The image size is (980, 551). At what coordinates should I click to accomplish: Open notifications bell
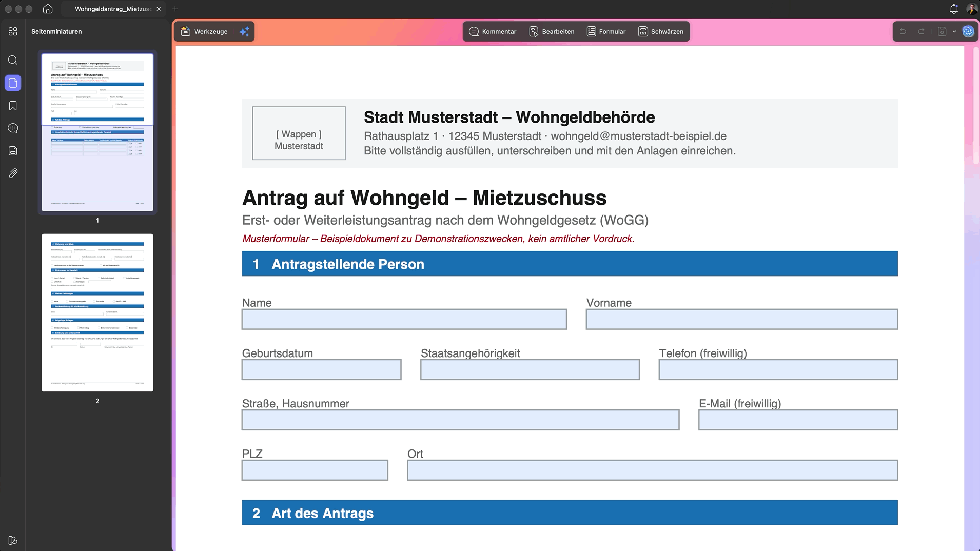pyautogui.click(x=954, y=9)
